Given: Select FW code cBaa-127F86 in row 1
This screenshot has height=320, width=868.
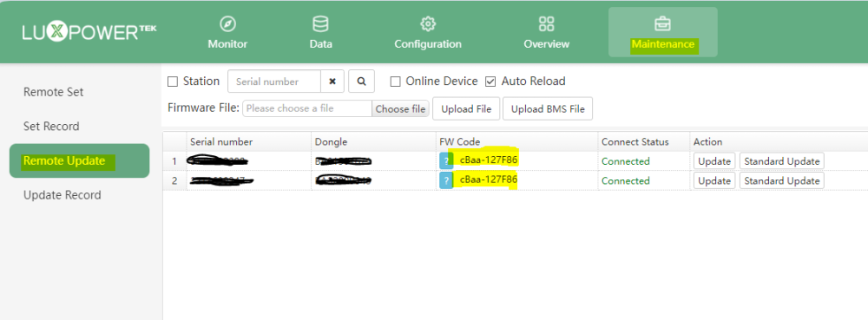Looking at the screenshot, I should pos(489,160).
